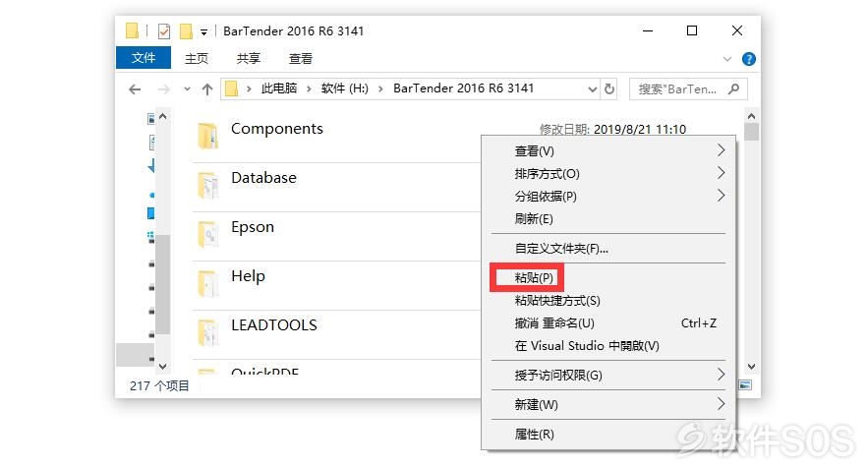Select the Help folder name
The height and width of the screenshot is (467, 868).
(x=248, y=276)
